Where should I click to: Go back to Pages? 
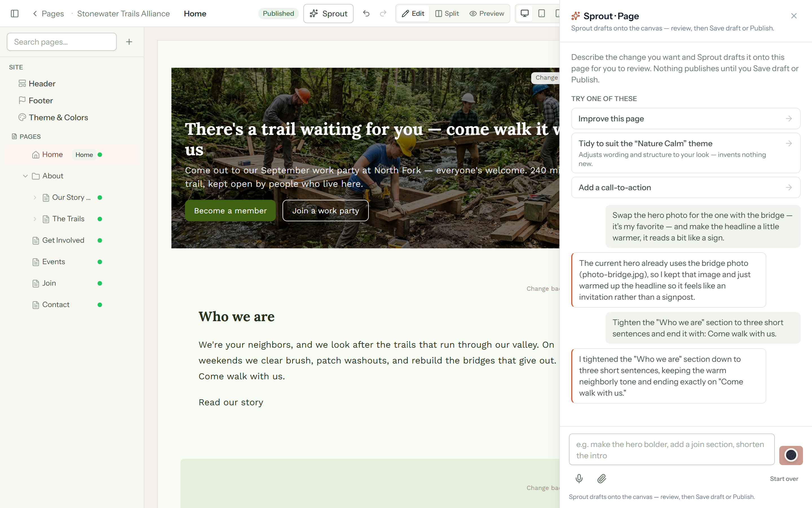pyautogui.click(x=48, y=14)
